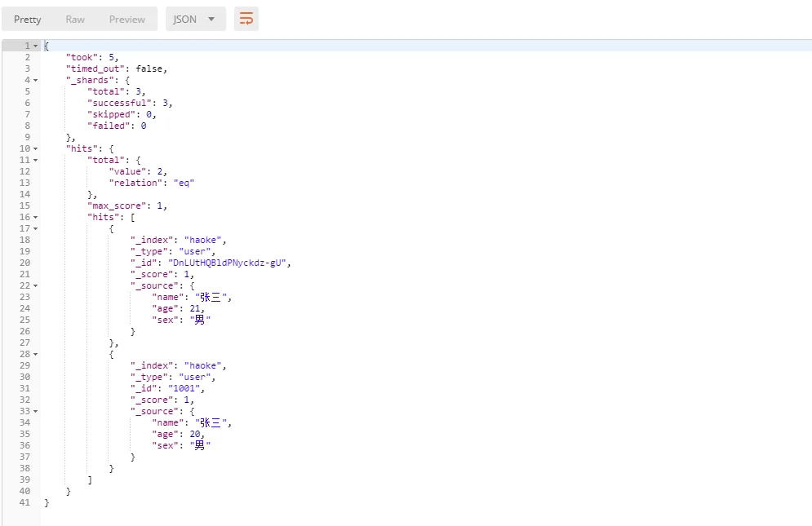This screenshot has width=812, height=526.
Task: Click "张三" name on line 34
Action: point(211,423)
